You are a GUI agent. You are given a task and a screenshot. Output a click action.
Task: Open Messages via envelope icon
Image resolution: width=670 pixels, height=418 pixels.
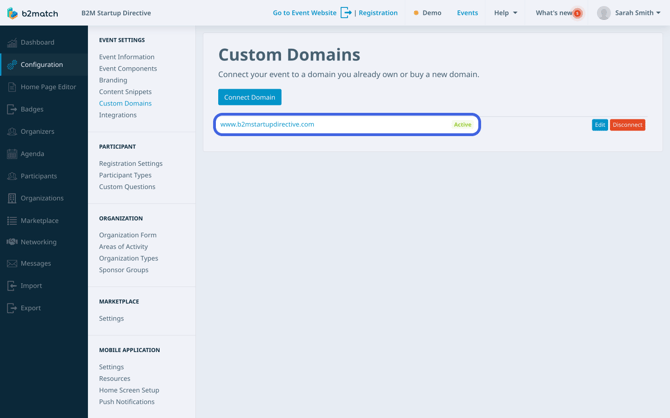[12, 264]
